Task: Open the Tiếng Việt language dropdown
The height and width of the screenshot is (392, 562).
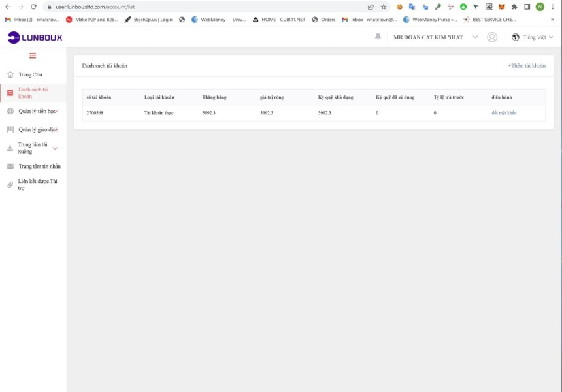Action: (532, 37)
